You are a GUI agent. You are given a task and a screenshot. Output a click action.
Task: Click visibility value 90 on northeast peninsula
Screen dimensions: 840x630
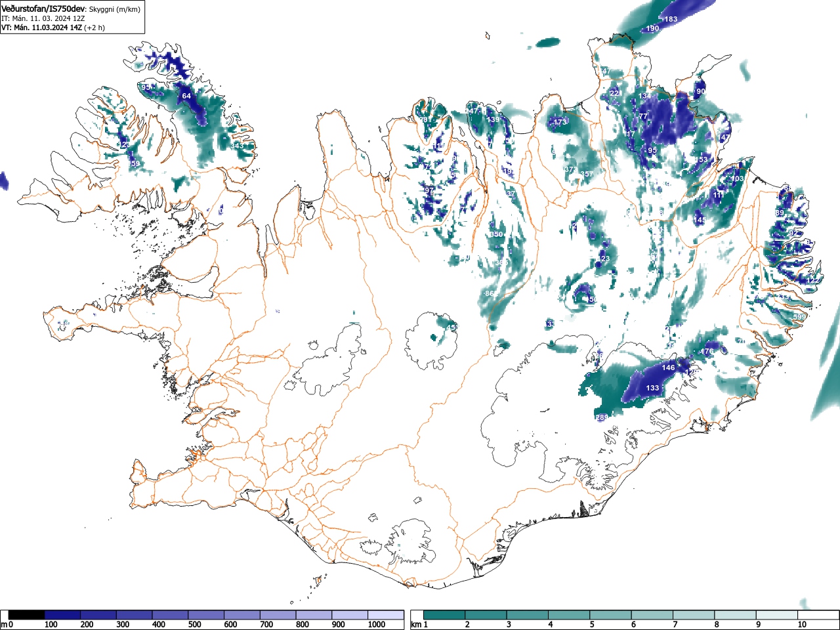pyautogui.click(x=701, y=91)
